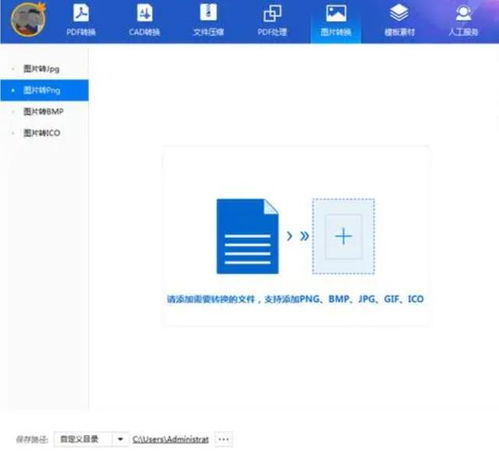Expand the 自定义目录 dropdown arrow
499x455 pixels.
[120, 439]
